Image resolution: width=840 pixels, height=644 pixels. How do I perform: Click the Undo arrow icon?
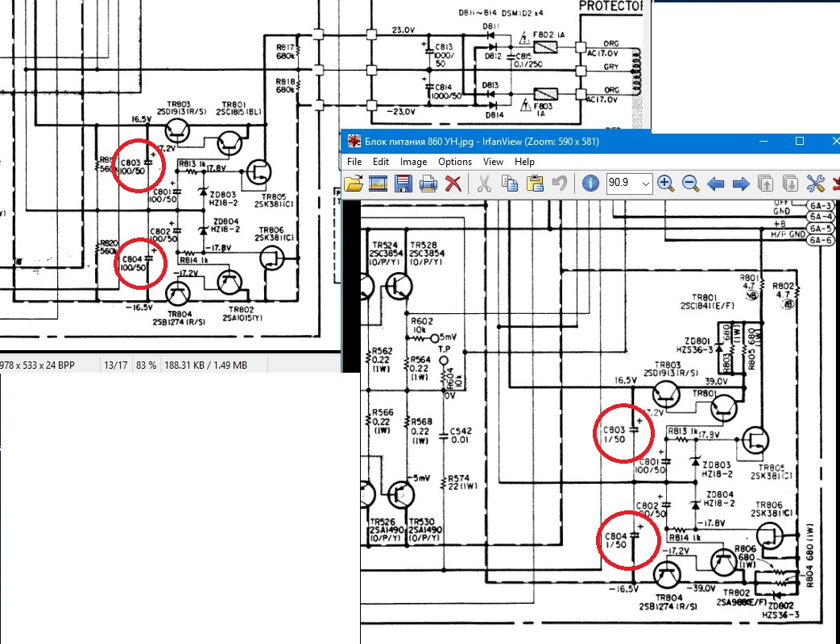tap(559, 184)
